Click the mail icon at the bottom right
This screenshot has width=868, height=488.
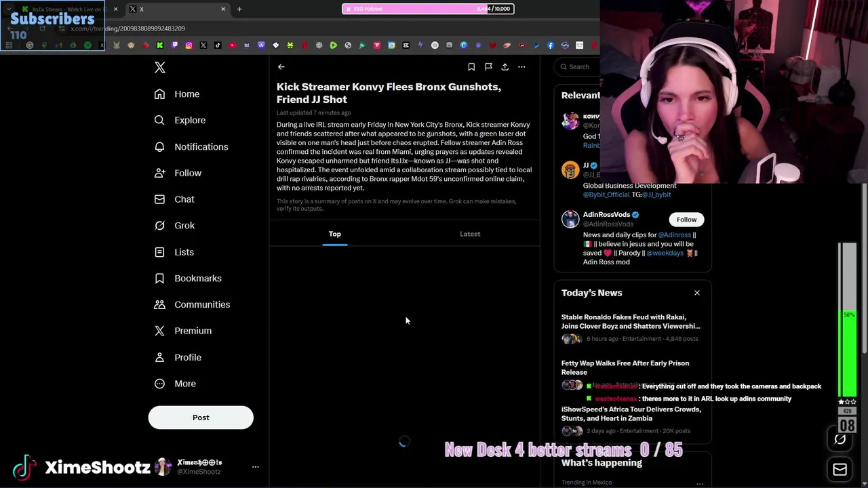(x=840, y=469)
